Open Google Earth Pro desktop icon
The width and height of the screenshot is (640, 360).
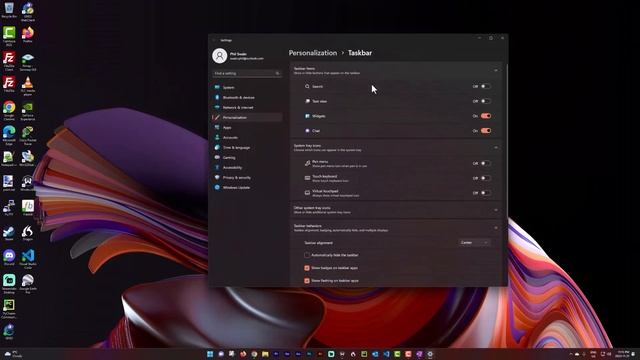pyautogui.click(x=27, y=284)
